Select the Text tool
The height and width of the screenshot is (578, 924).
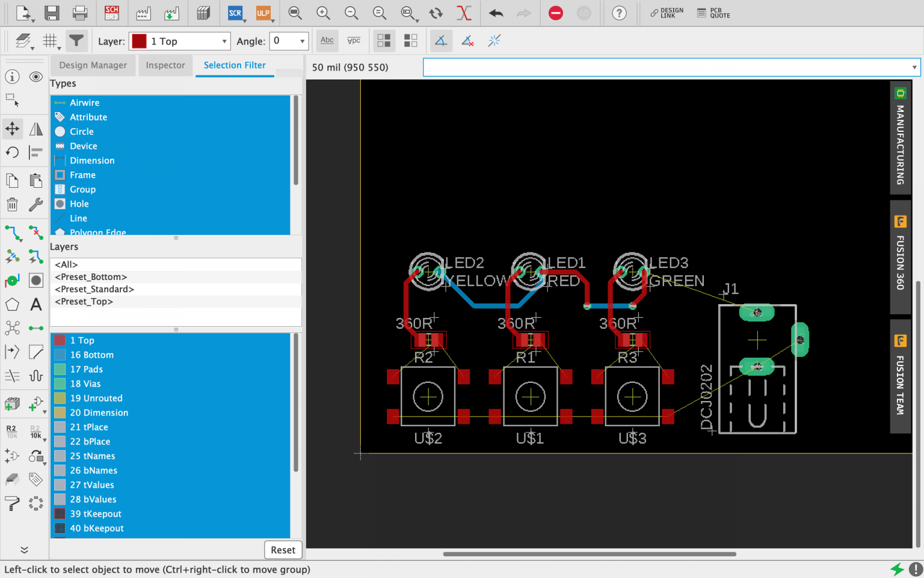pos(35,304)
